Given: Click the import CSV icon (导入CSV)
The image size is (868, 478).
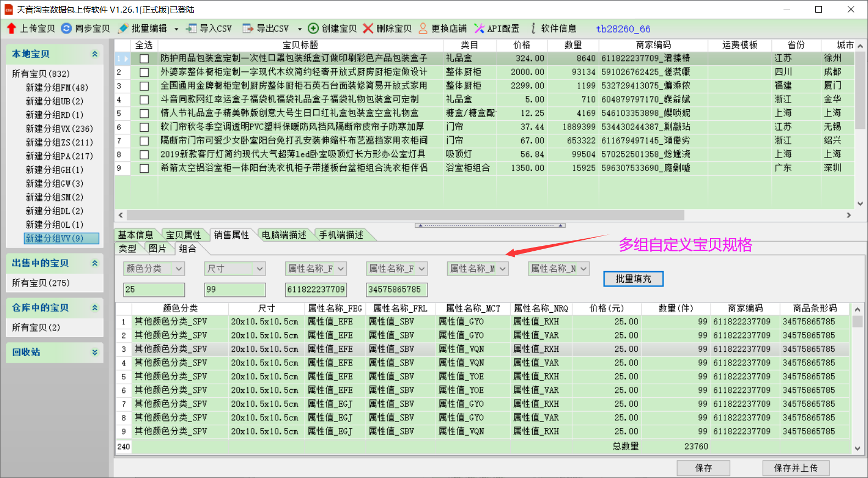Looking at the screenshot, I should point(191,29).
